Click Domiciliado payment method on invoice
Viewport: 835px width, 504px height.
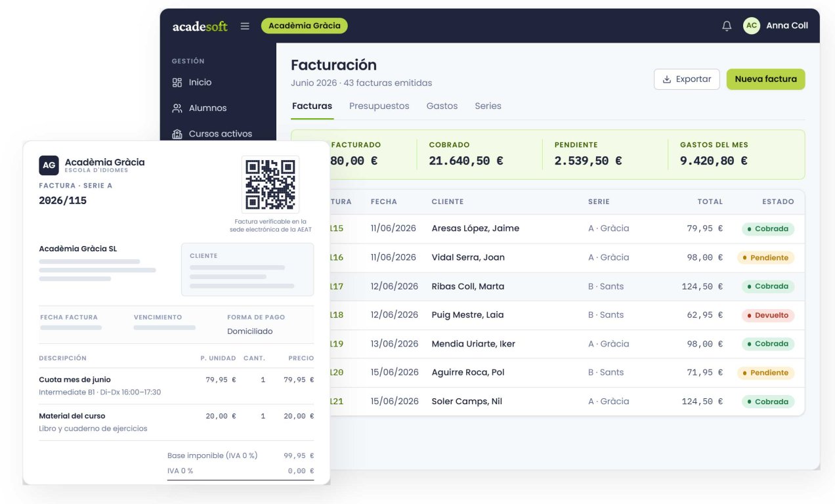[x=250, y=331]
